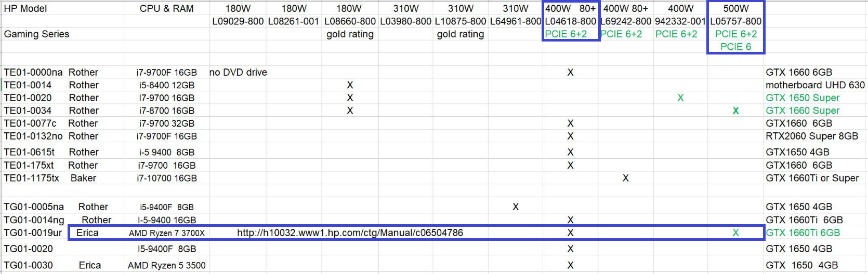Select the L69242-800 cell
Image resolution: width=868 pixels, height=274 pixels.
625,21
